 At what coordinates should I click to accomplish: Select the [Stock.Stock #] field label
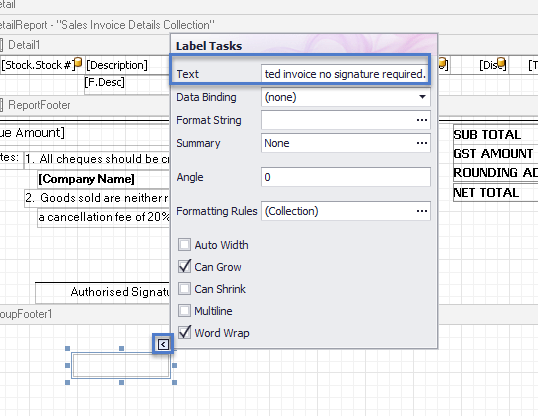(37, 65)
